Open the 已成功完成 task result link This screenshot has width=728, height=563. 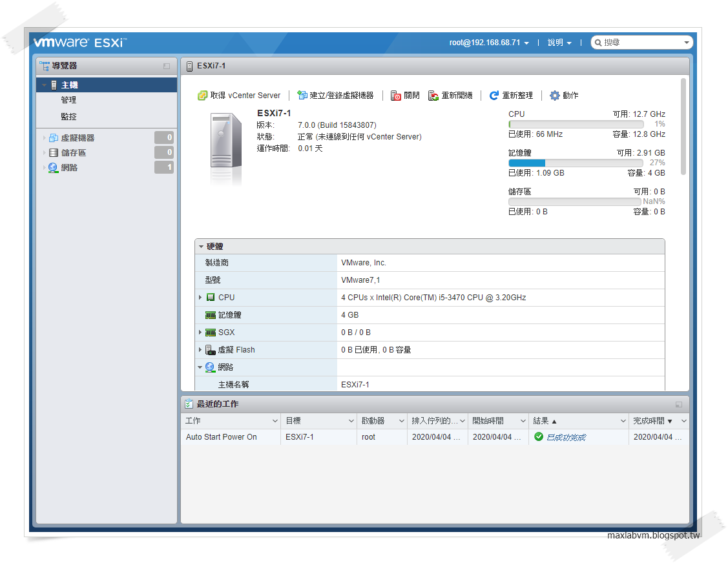pyautogui.click(x=567, y=436)
